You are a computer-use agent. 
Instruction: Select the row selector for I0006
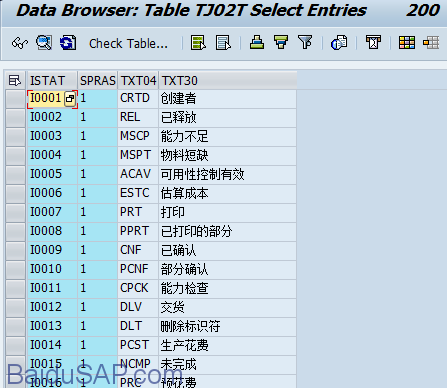[15, 194]
